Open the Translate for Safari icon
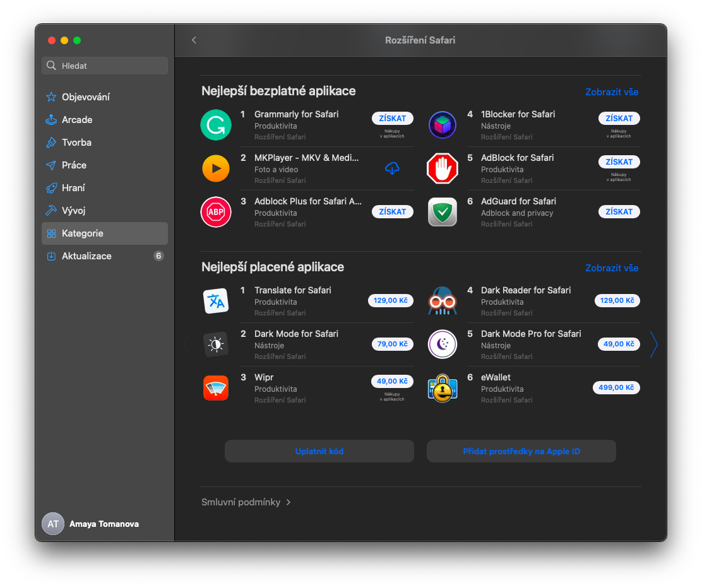The width and height of the screenshot is (702, 588). pos(216,301)
